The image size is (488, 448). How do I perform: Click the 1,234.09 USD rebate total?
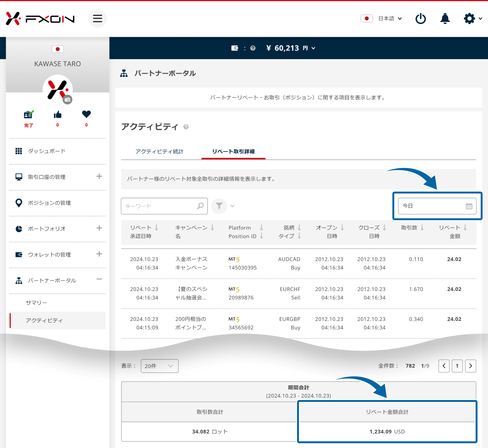(x=387, y=432)
